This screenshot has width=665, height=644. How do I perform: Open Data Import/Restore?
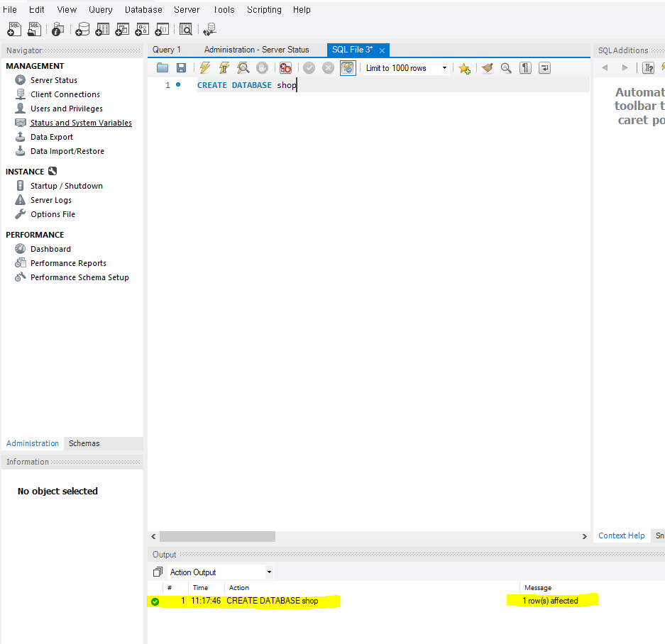[x=67, y=151]
